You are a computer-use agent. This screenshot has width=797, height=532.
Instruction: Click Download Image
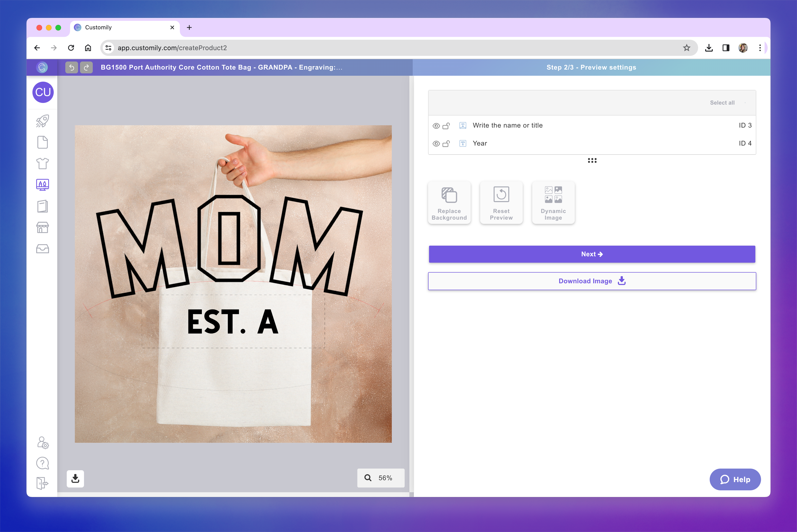coord(592,281)
